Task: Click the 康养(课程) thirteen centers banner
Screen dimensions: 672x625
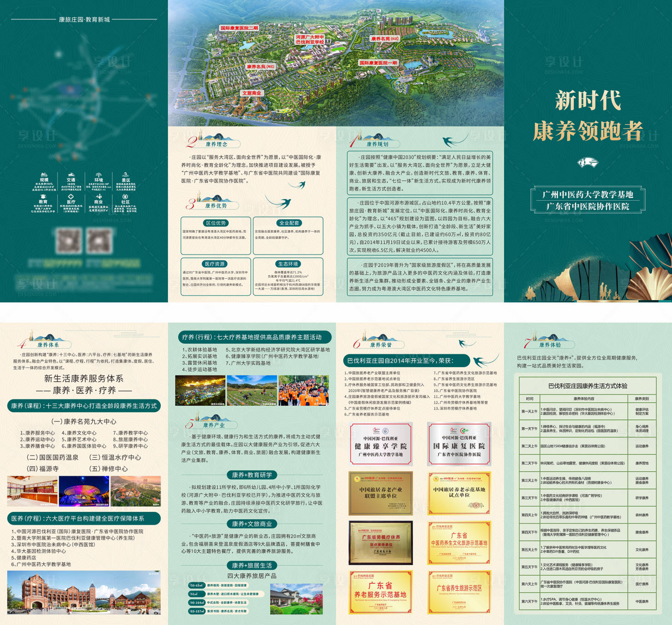Action: [x=84, y=405]
